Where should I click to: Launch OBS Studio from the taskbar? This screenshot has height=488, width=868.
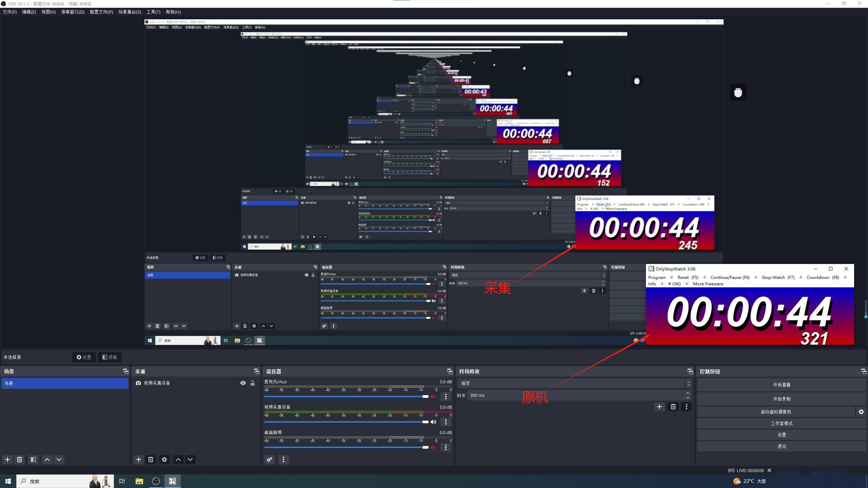(x=156, y=481)
